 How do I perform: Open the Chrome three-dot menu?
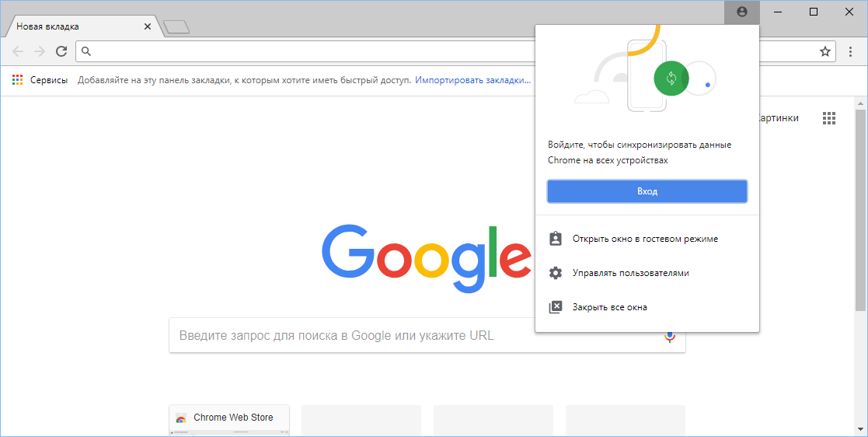(x=851, y=51)
